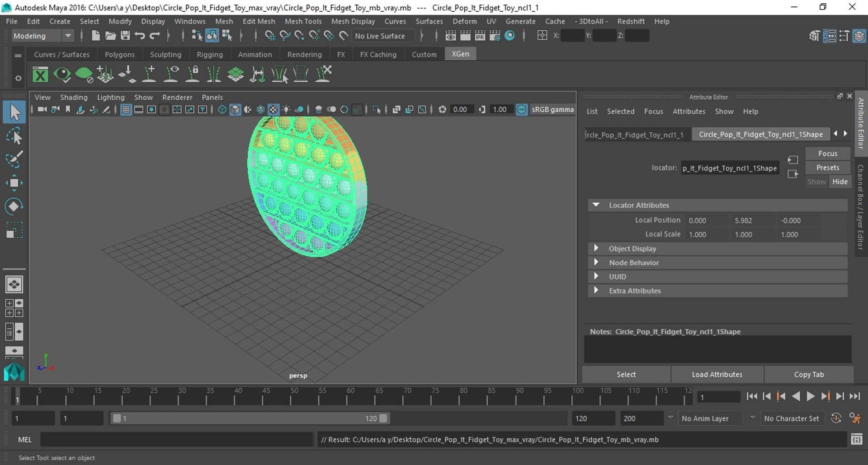This screenshot has width=868, height=465.
Task: Select the arrow Select tool
Action: point(14,112)
